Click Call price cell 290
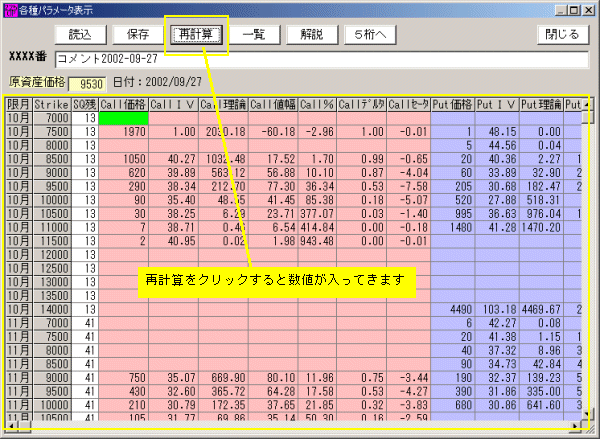This screenshot has width=600, height=439. coord(124,187)
